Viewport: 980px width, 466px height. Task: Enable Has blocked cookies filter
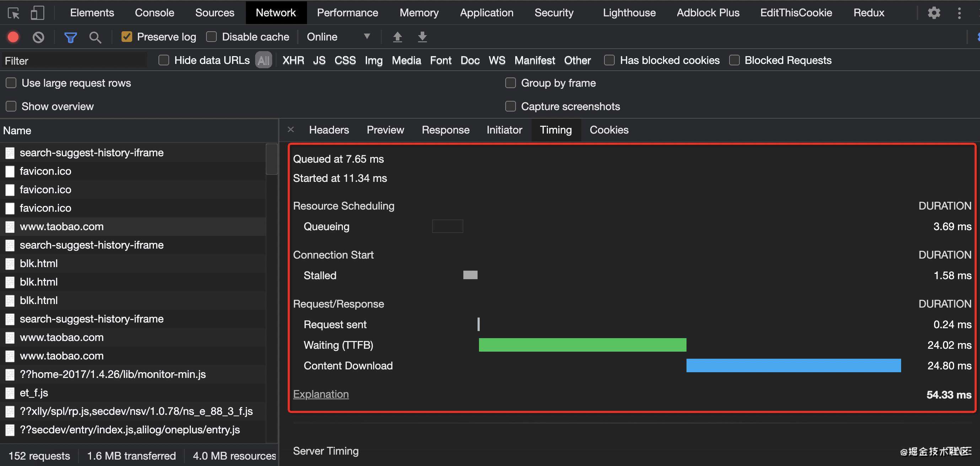click(x=609, y=60)
